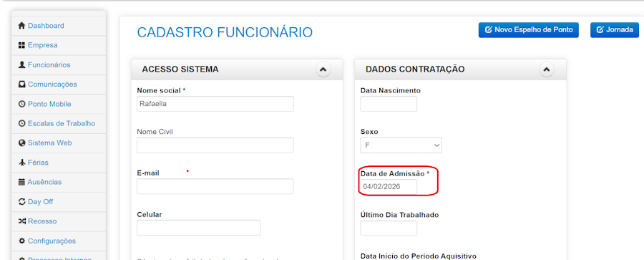This screenshot has height=260, width=644.
Task: Click the Último Dia Trabalhado field
Action: point(389,228)
